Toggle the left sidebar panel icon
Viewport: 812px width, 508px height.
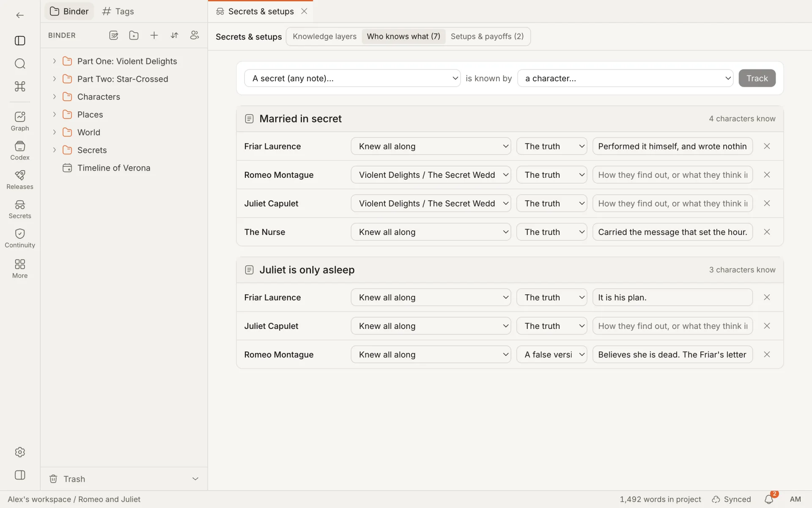click(20, 41)
